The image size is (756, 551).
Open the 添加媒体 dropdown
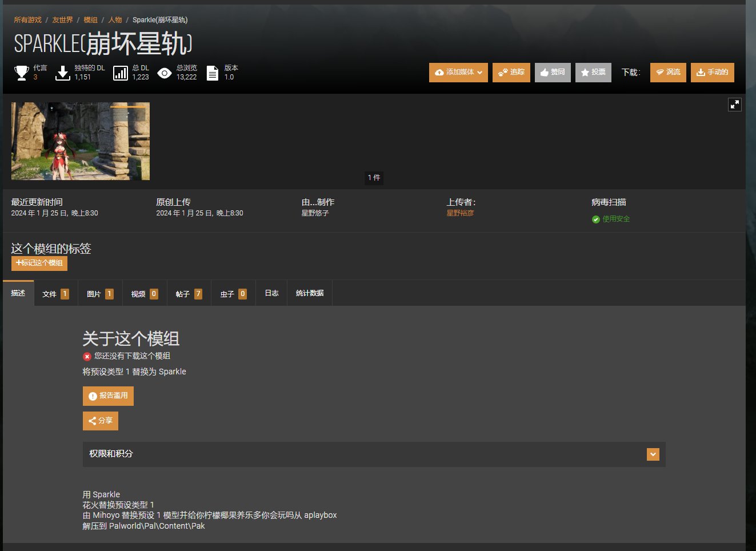pyautogui.click(x=458, y=73)
